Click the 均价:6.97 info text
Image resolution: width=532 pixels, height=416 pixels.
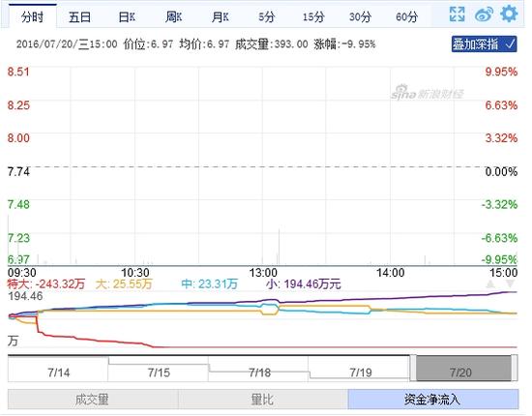coord(204,45)
